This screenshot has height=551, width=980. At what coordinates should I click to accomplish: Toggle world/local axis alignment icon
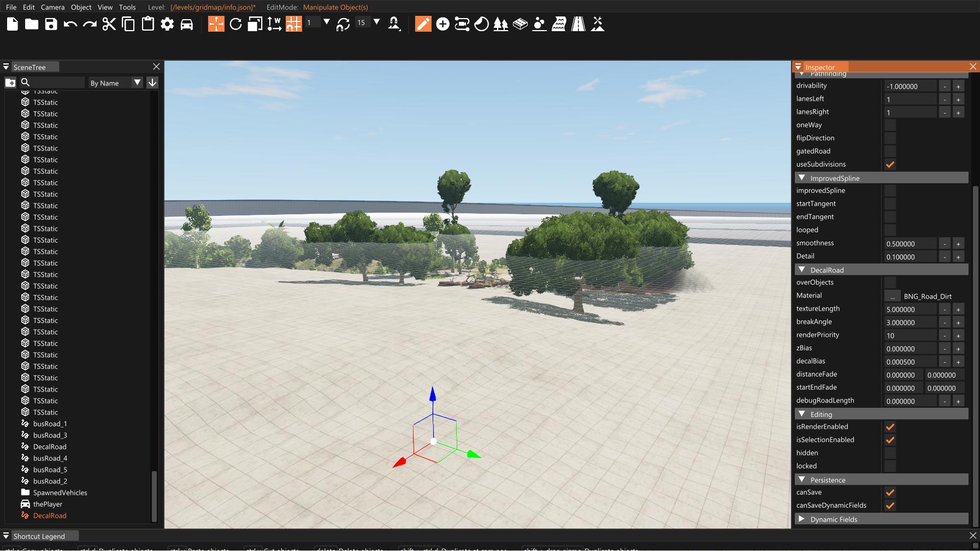[274, 24]
